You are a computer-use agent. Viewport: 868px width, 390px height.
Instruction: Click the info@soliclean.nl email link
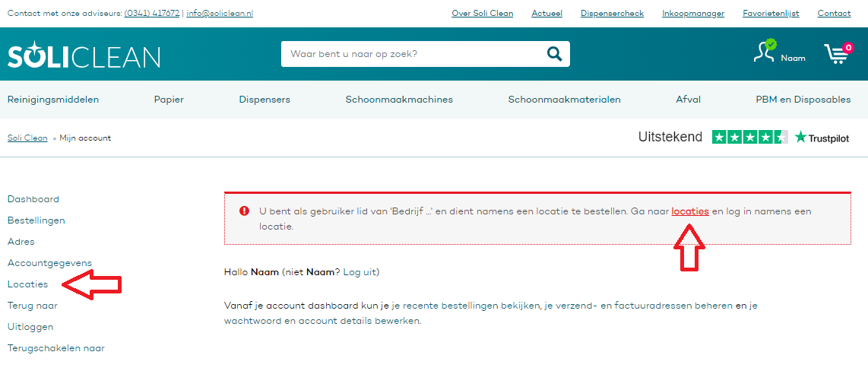tap(220, 14)
